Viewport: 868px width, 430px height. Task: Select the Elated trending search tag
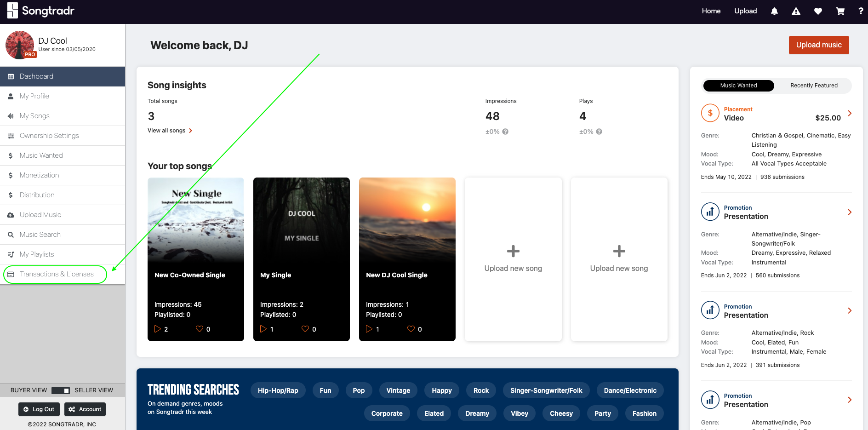click(x=434, y=413)
